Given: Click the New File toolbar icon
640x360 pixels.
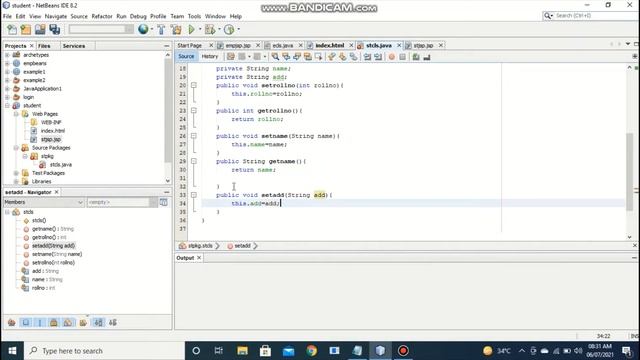Looking at the screenshot, I should pos(12,29).
